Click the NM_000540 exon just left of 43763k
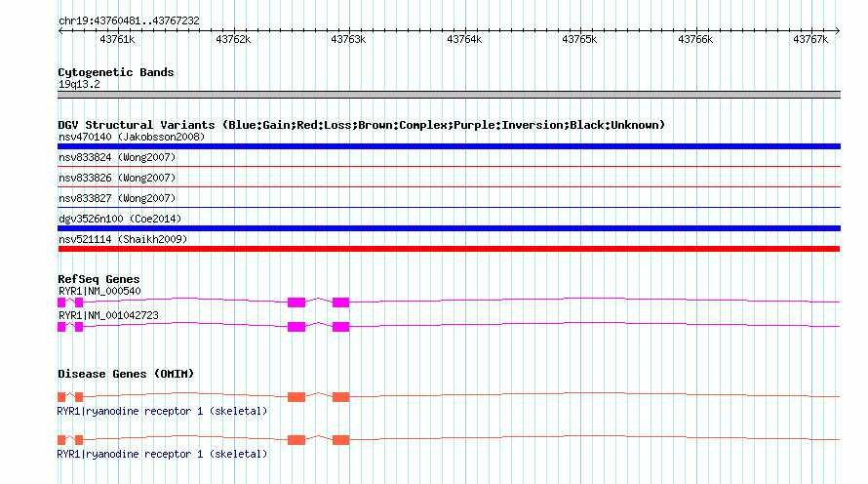This screenshot has width=868, height=484. point(341,302)
